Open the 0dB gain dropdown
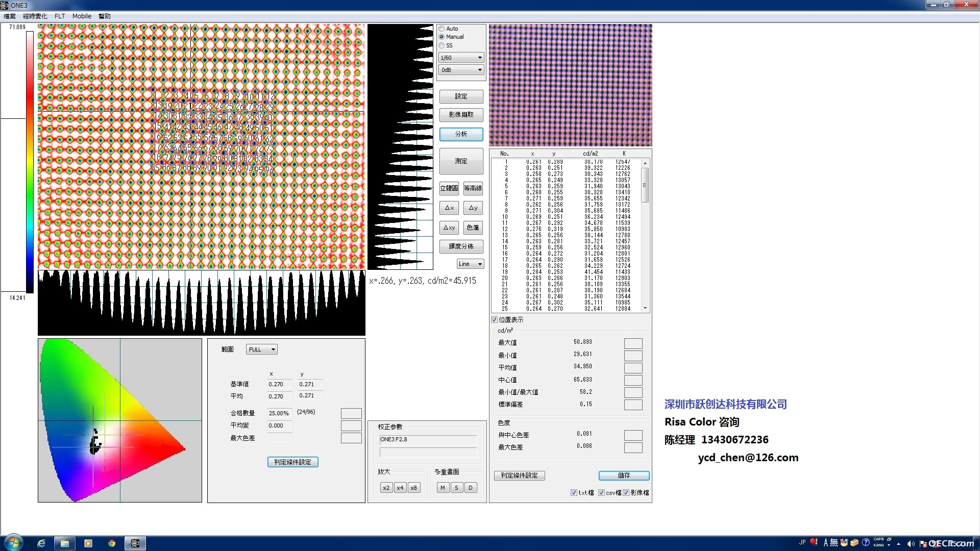The width and height of the screenshot is (980, 551). click(461, 70)
